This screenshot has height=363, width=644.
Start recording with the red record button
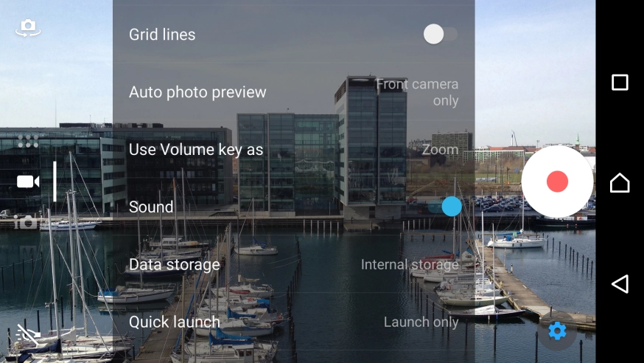pos(557,181)
